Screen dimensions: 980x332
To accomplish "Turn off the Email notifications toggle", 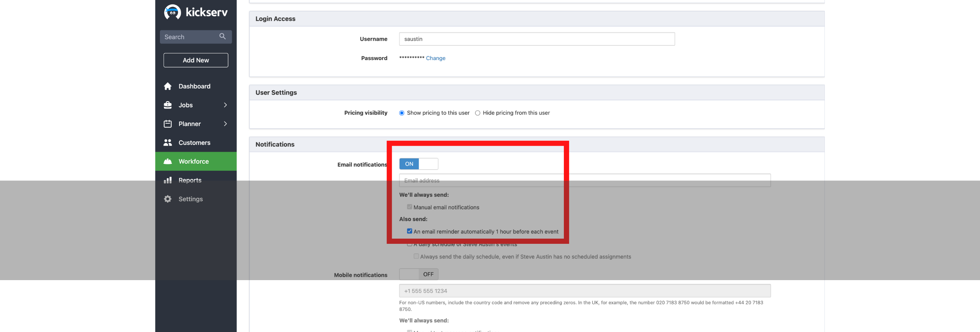I will click(418, 164).
